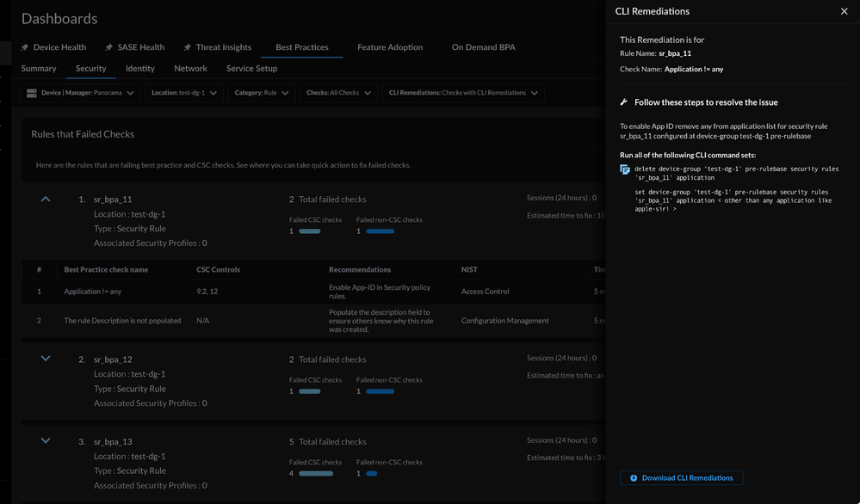860x504 pixels.
Task: Open the Network sub-tab
Action: [190, 68]
